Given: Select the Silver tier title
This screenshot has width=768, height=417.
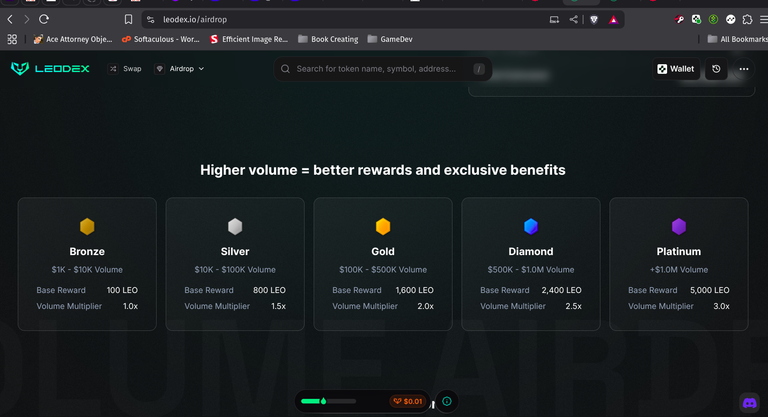Looking at the screenshot, I should 235,251.
